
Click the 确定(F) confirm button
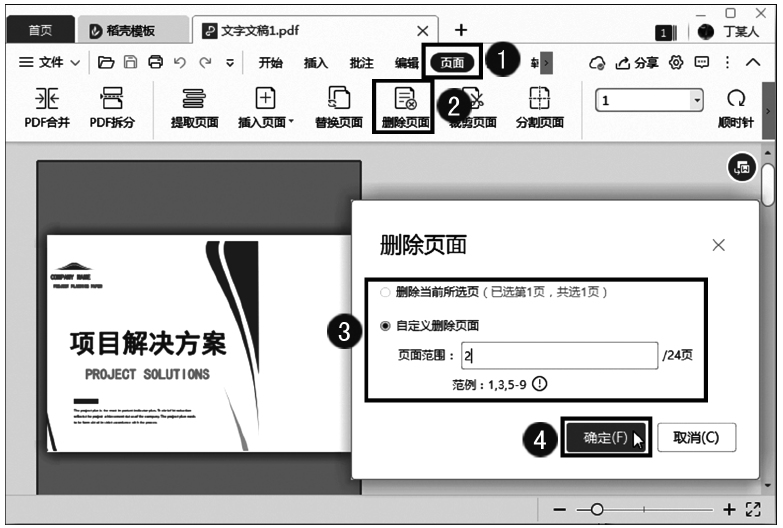click(x=605, y=438)
